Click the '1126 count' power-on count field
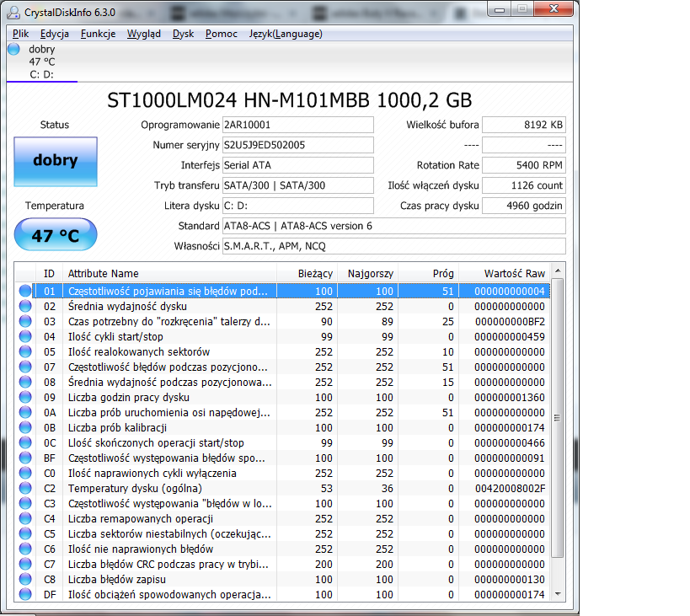 click(x=524, y=185)
